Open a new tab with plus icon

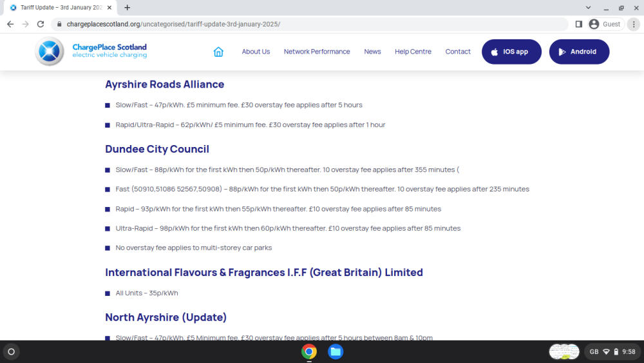pyautogui.click(x=128, y=7)
